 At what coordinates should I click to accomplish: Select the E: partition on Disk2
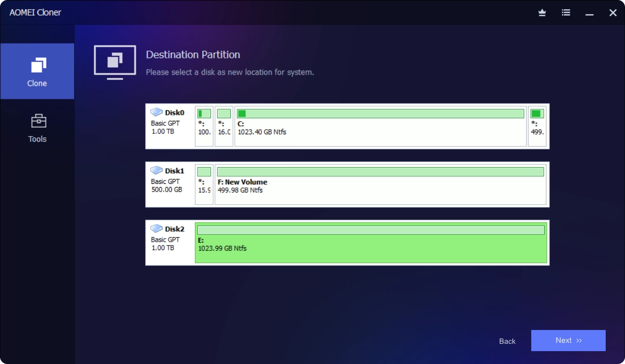371,248
